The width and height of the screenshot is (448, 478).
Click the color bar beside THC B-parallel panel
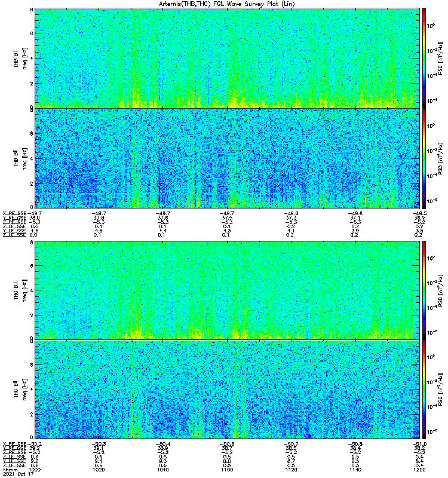(424, 390)
